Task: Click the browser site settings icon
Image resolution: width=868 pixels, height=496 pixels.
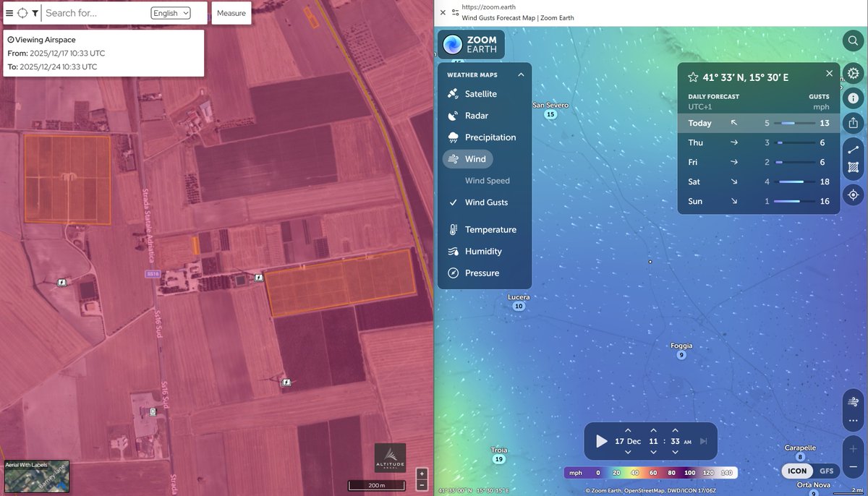Action: (455, 12)
